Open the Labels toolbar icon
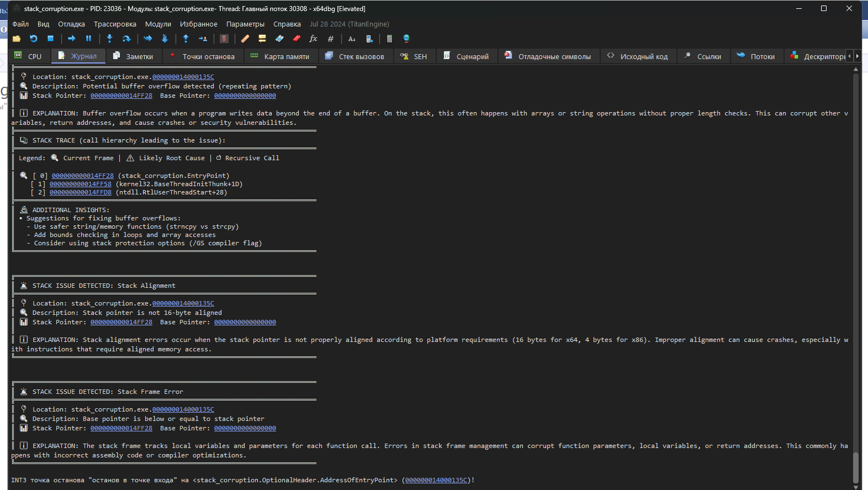This screenshot has height=490, width=868. coord(279,39)
